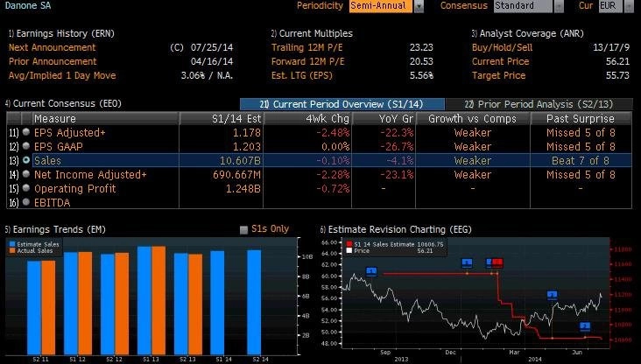Click the S1 14 blue estimate bar
Viewport: 641px width, 364px height.
coord(217,303)
